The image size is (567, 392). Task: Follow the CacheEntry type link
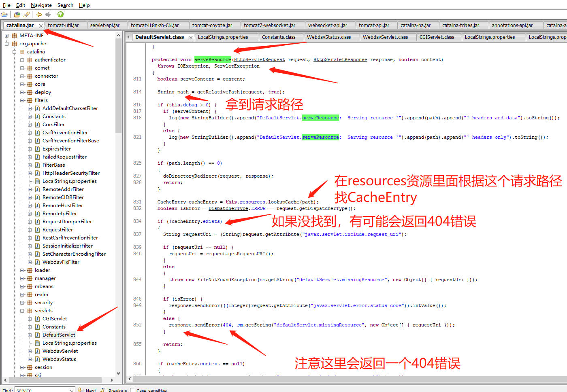172,202
